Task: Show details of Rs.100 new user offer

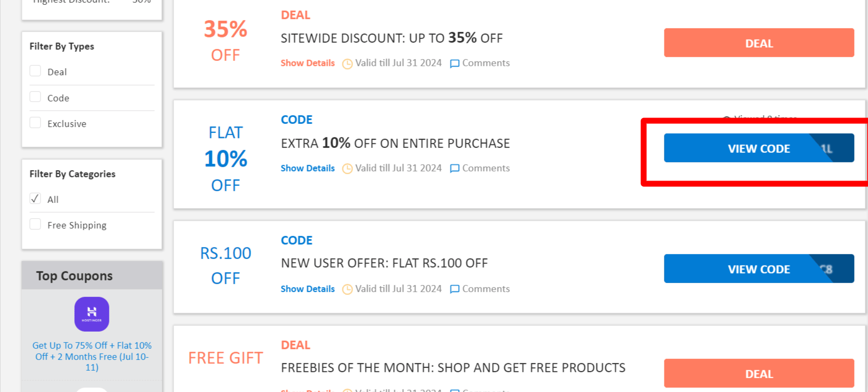Action: 308,289
